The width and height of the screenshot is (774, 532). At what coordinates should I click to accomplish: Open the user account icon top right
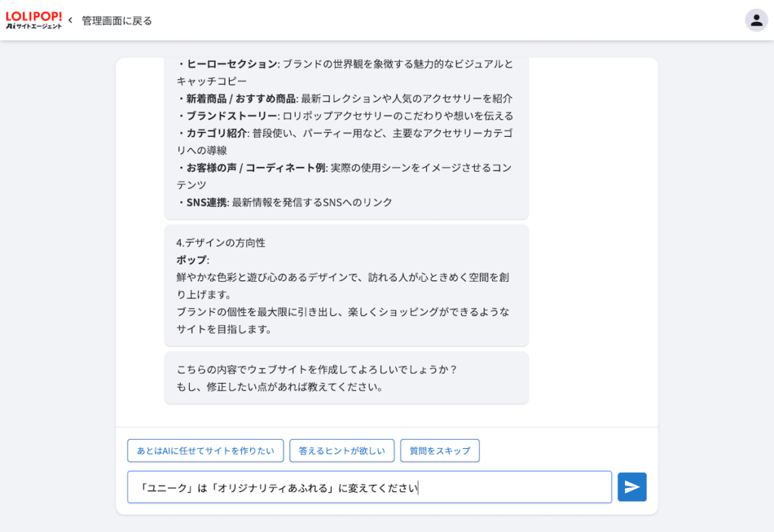[757, 20]
